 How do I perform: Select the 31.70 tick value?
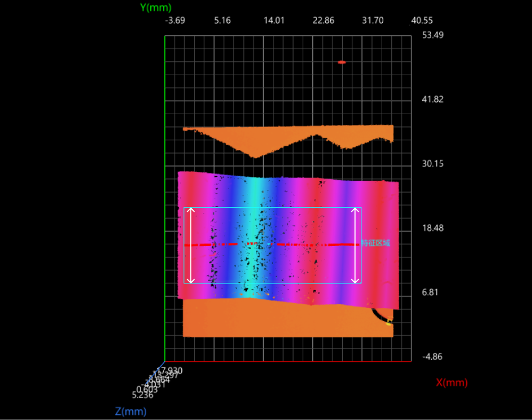tap(373, 20)
